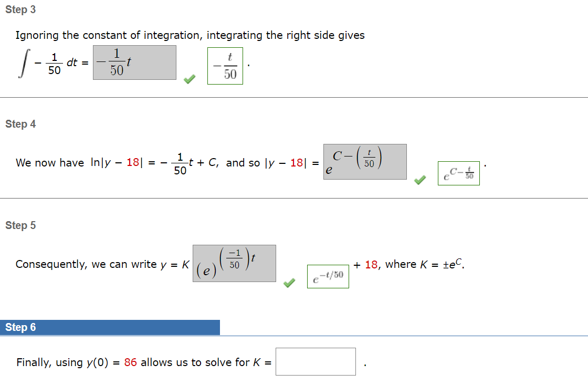The height and width of the screenshot is (385, 588).
Task: Click the Step 4 heading
Action: click(x=20, y=123)
